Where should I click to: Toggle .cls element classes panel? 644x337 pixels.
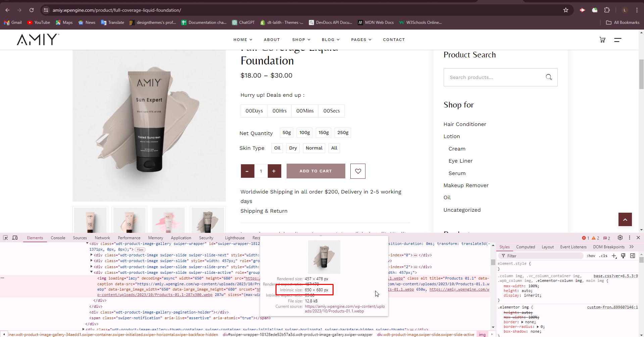603,256
